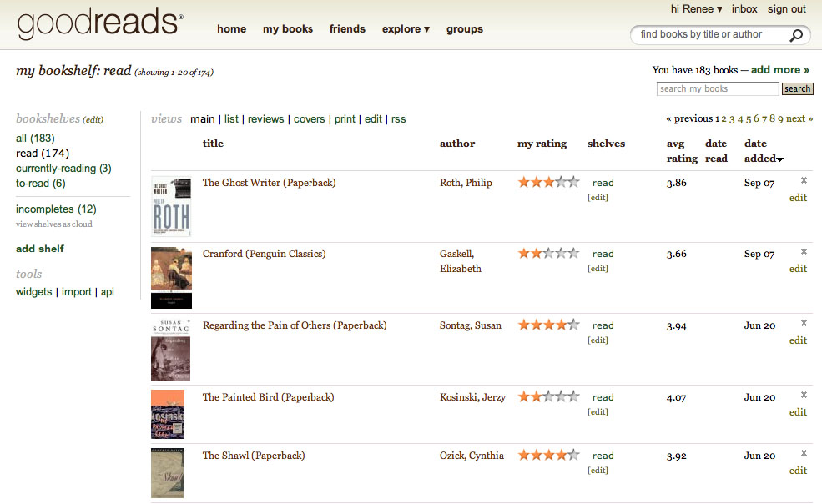Click fifth star for The Shawl
This screenshot has height=504, width=822.
point(573,456)
